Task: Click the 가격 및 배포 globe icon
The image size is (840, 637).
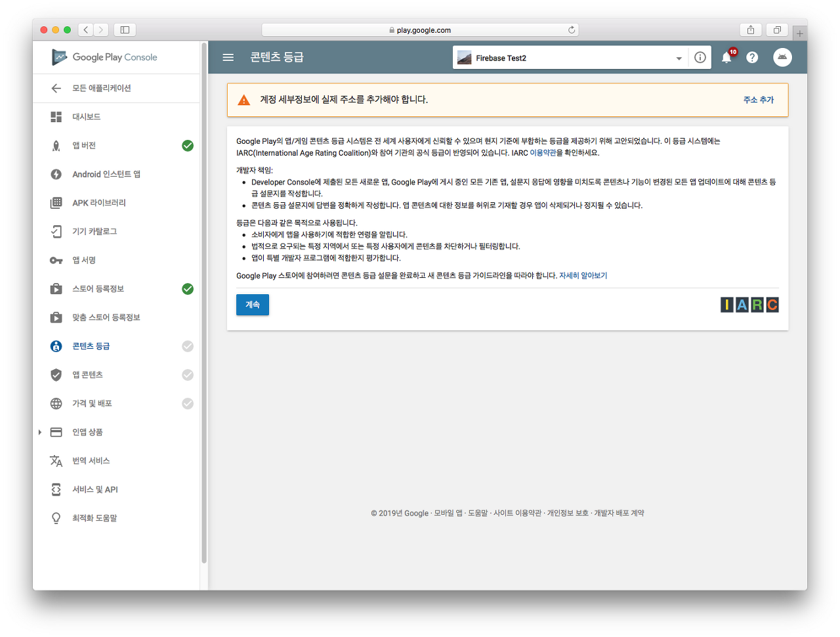Action: [x=56, y=403]
